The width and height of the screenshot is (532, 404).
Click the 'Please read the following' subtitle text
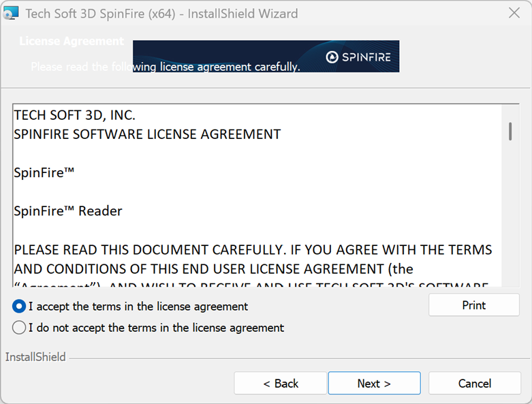82,67
